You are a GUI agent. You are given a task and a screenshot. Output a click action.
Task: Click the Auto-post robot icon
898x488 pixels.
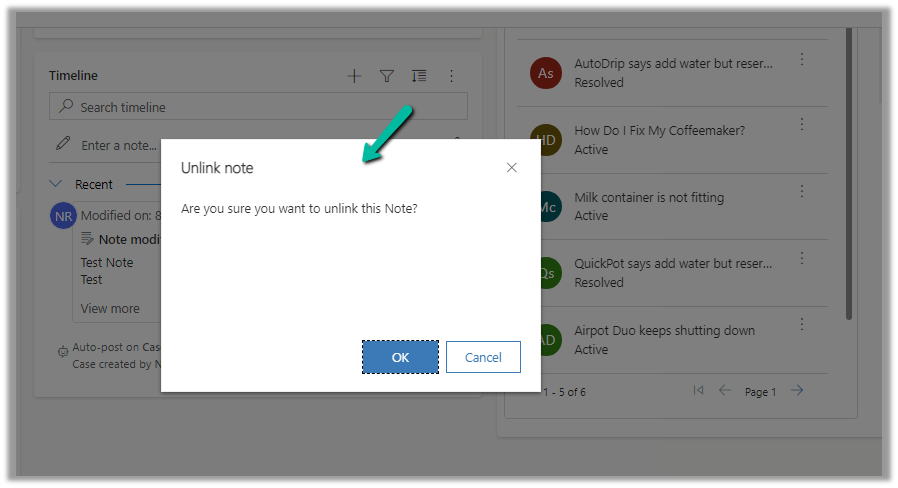[63, 351]
